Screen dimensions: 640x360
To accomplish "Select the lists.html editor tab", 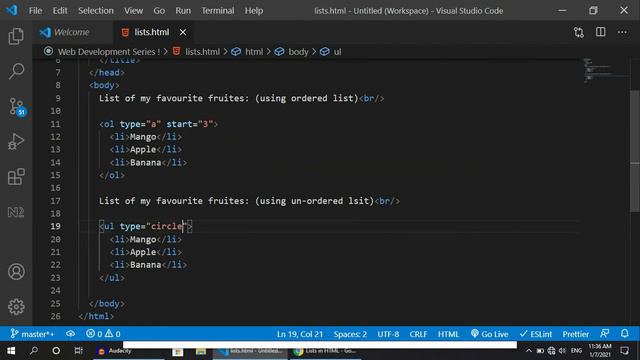I will [151, 32].
